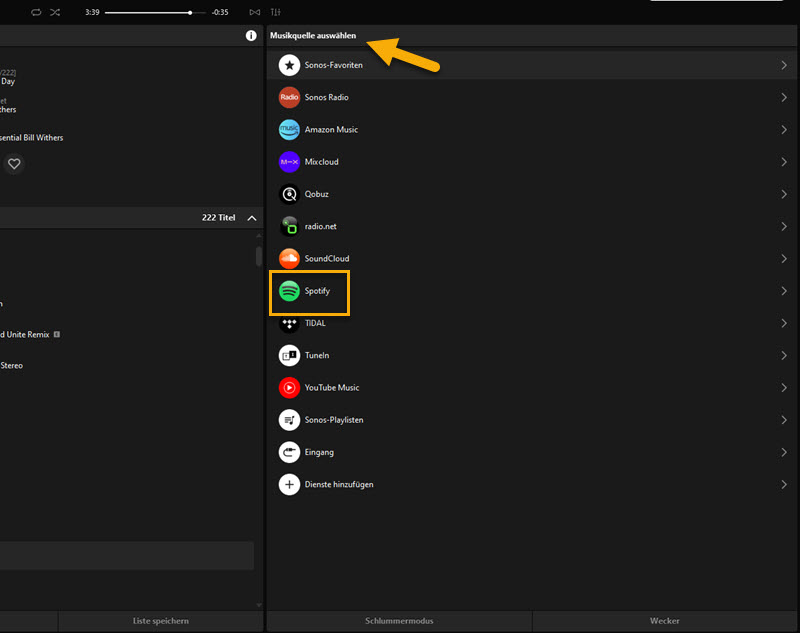Image resolution: width=800 pixels, height=633 pixels.
Task: Click the Amazon Music icon
Action: (x=289, y=130)
